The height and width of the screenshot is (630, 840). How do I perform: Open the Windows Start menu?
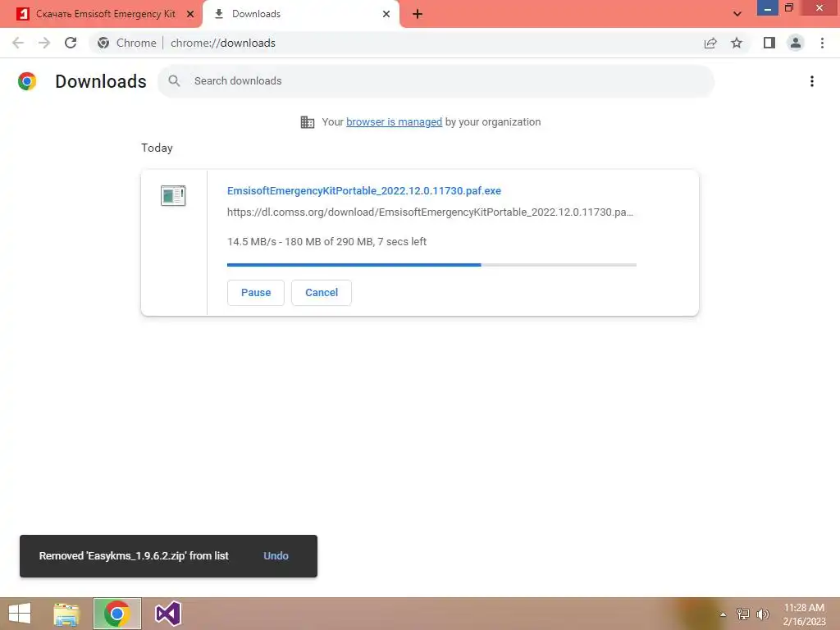click(20, 614)
